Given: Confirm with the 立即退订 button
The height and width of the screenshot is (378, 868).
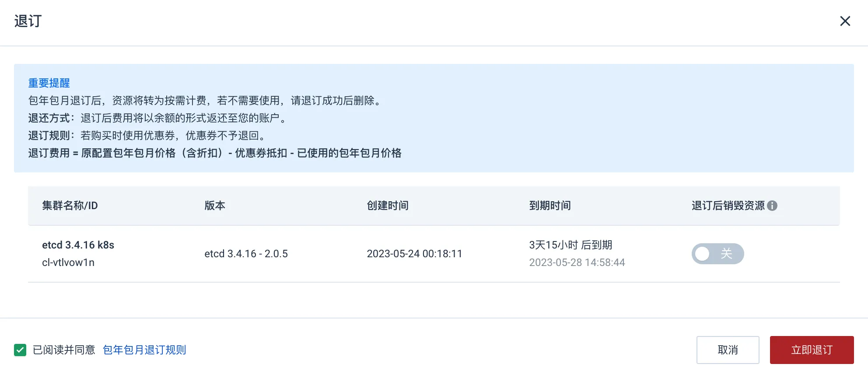Looking at the screenshot, I should click(812, 350).
